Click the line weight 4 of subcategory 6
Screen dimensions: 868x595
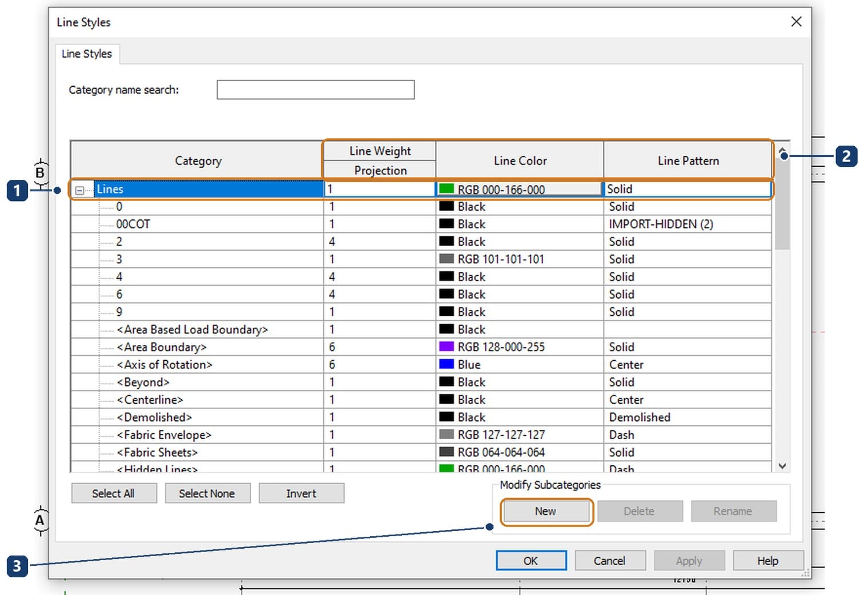click(x=380, y=294)
